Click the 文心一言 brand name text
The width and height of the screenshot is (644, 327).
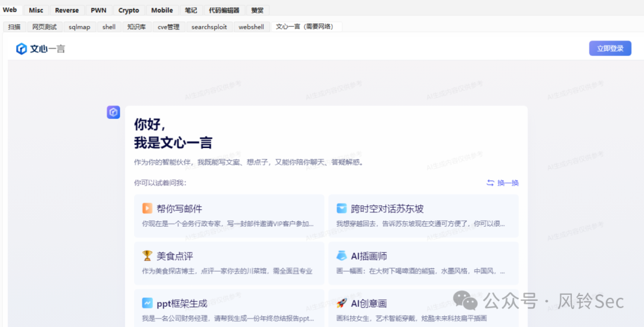(x=48, y=48)
